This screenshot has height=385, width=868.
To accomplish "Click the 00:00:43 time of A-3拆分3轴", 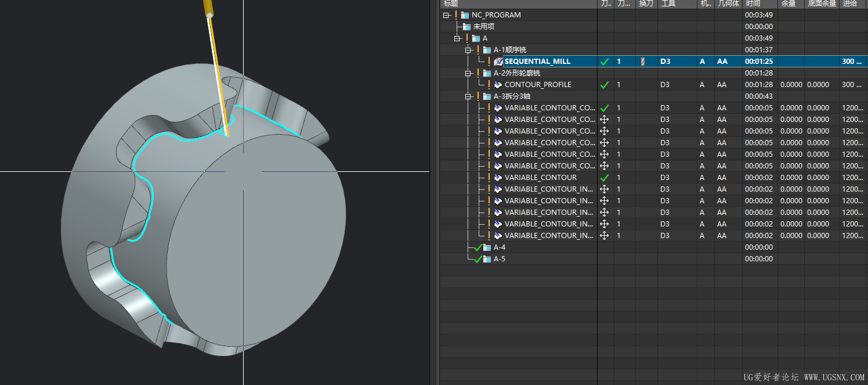I will coord(759,96).
